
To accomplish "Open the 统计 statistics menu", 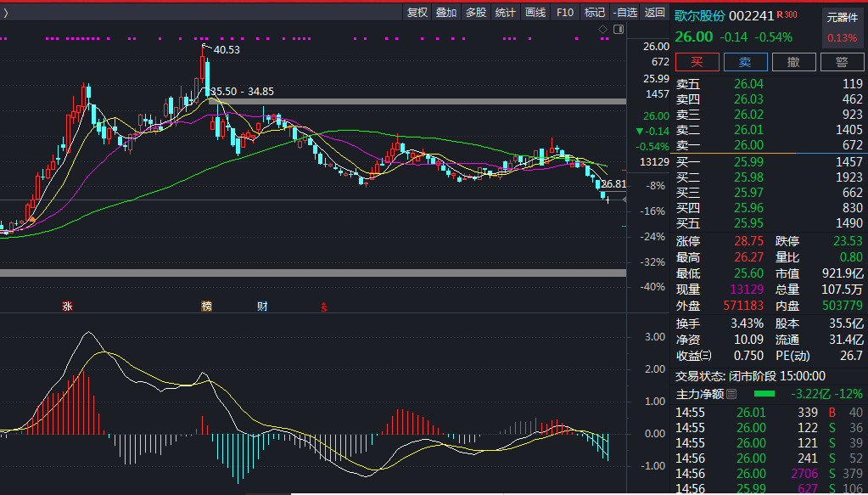I will pos(506,12).
